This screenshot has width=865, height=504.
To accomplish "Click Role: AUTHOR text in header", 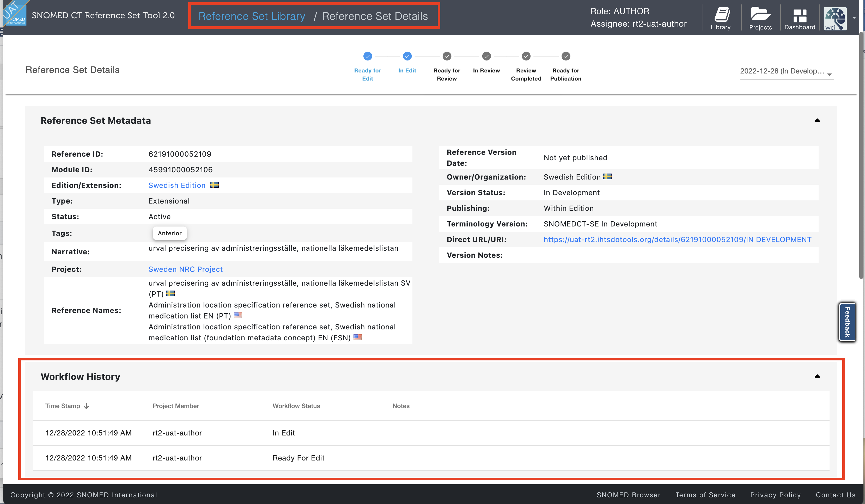I will coord(620,11).
